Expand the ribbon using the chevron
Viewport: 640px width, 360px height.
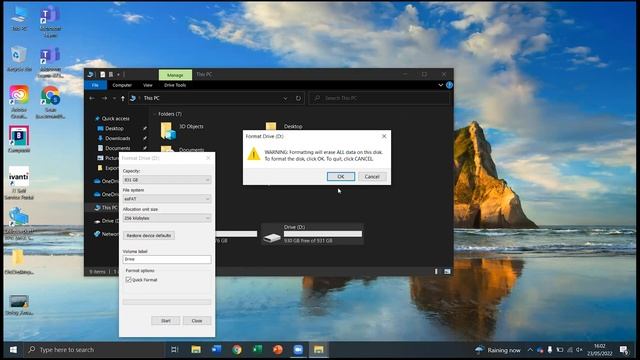click(x=440, y=85)
